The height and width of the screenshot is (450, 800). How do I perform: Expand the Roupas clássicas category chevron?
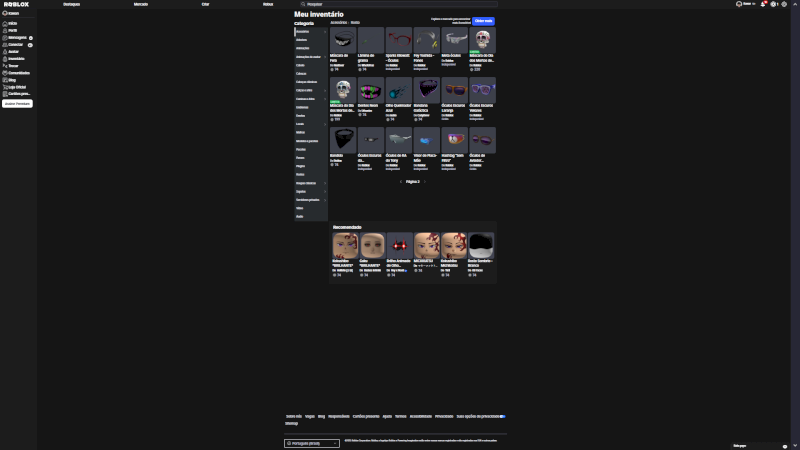click(x=325, y=183)
